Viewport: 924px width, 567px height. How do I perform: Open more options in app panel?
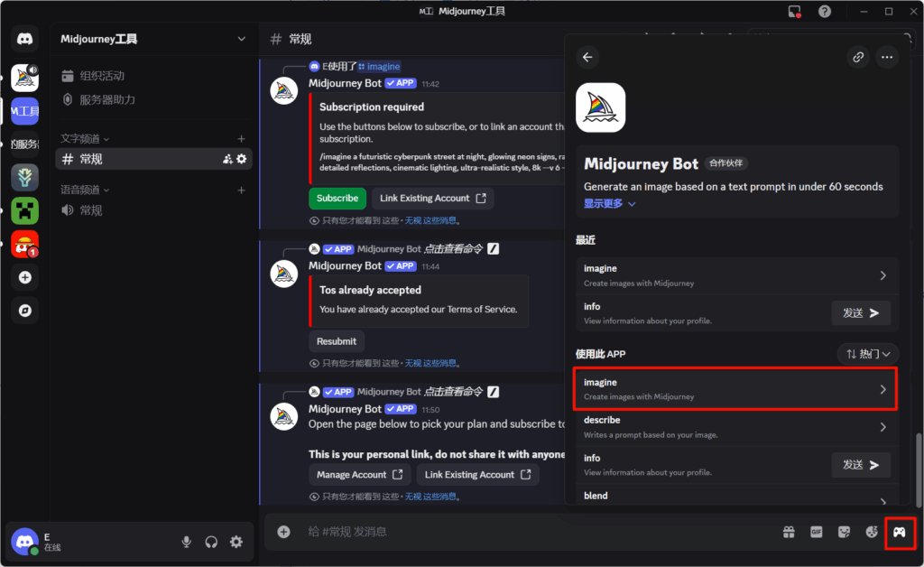coord(887,57)
